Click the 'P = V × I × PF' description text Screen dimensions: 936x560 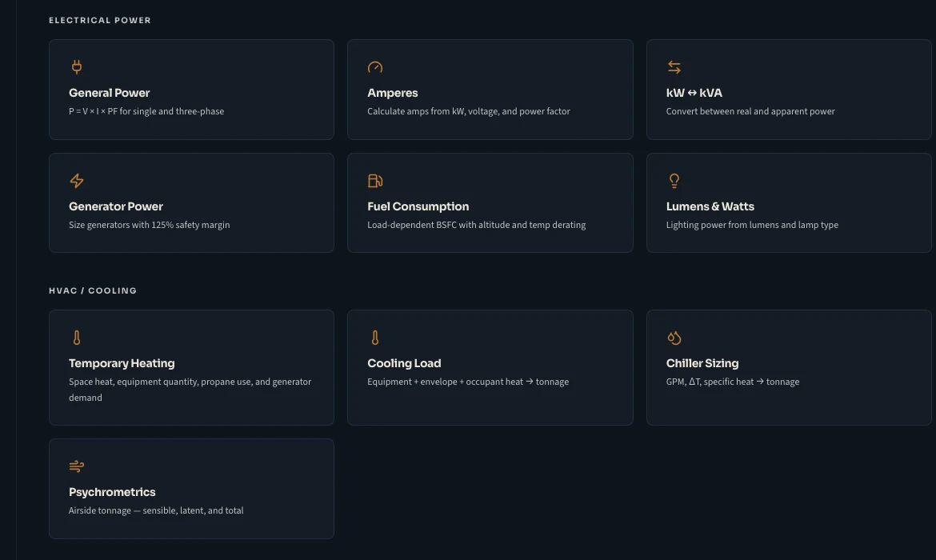point(146,112)
